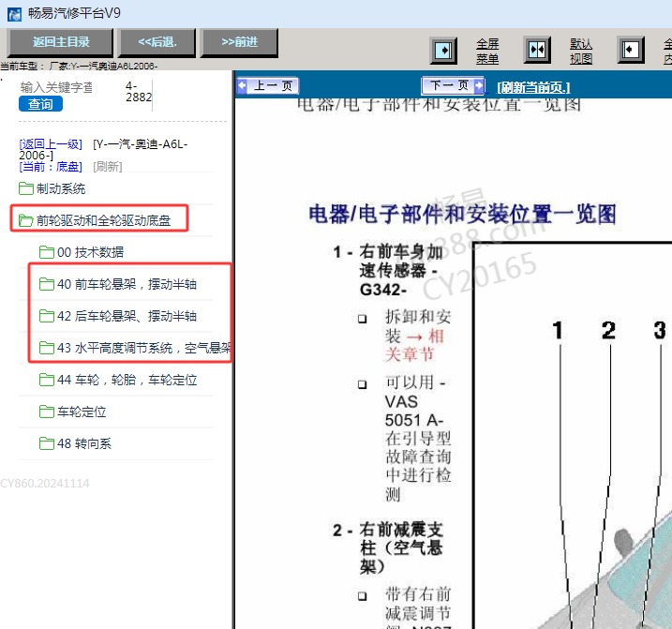The width and height of the screenshot is (672, 629).
Task: Click folder icon beside 00 技术数据
Action: [46, 252]
